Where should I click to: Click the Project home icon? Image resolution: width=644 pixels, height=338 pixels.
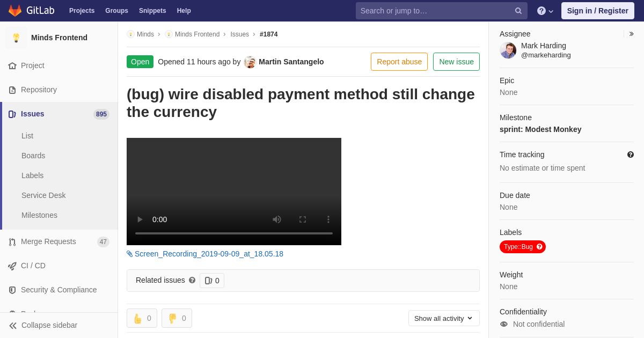(x=12, y=65)
